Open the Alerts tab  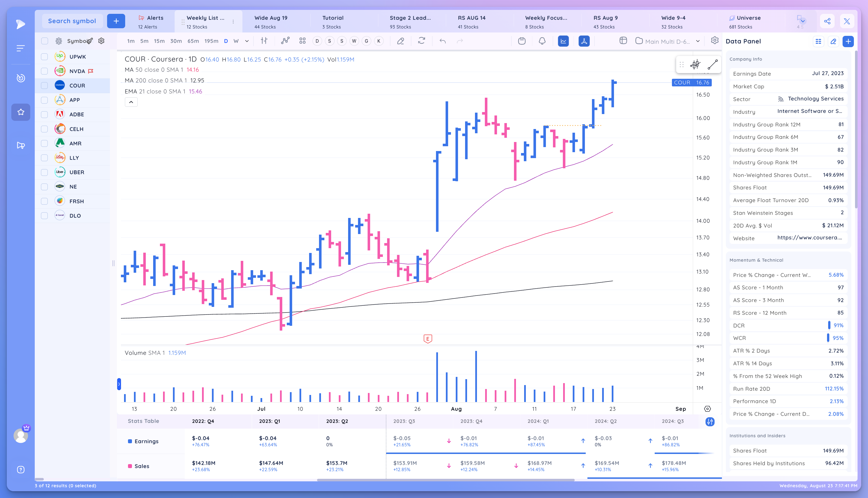[151, 22]
